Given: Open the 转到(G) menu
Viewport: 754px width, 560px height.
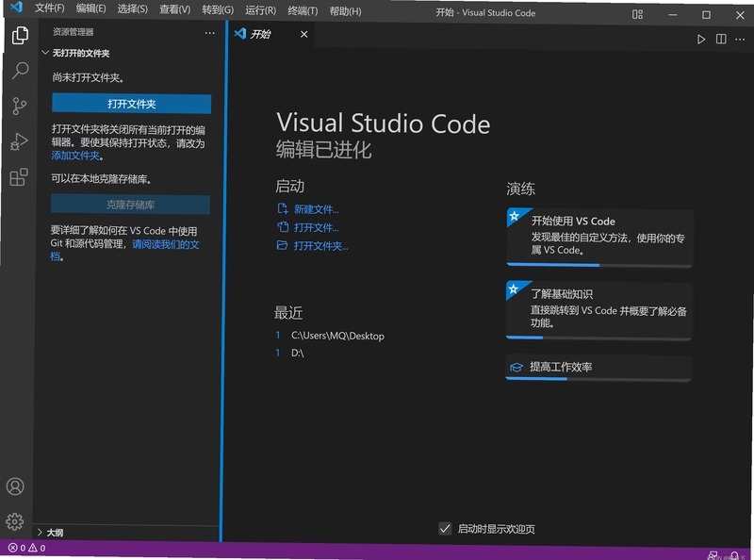Looking at the screenshot, I should click(x=218, y=9).
